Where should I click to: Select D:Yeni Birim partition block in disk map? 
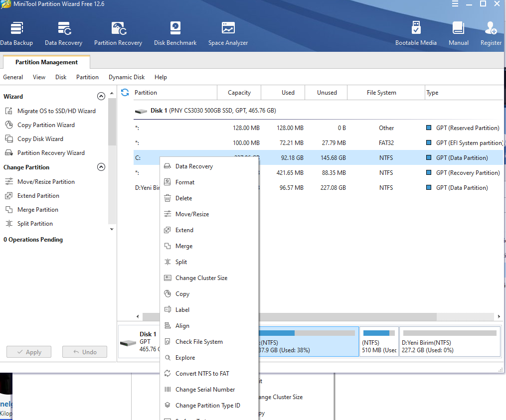pyautogui.click(x=450, y=342)
